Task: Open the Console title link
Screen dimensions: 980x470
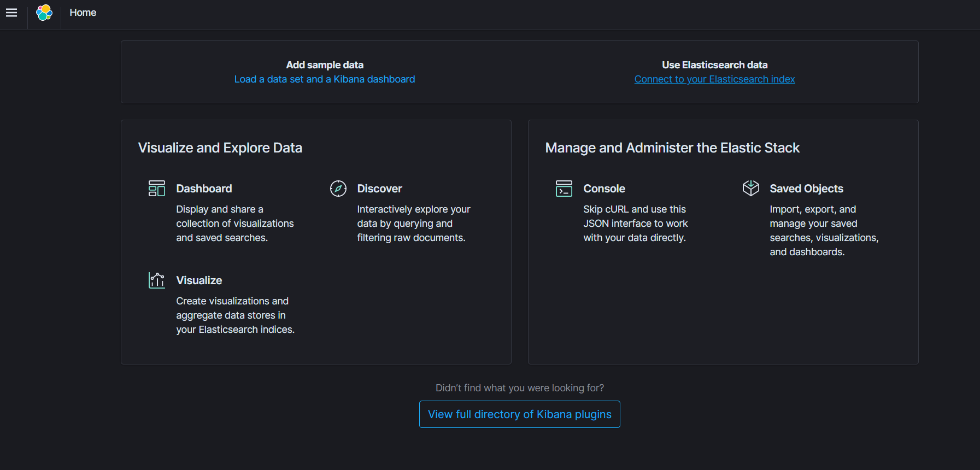Action: pos(604,189)
